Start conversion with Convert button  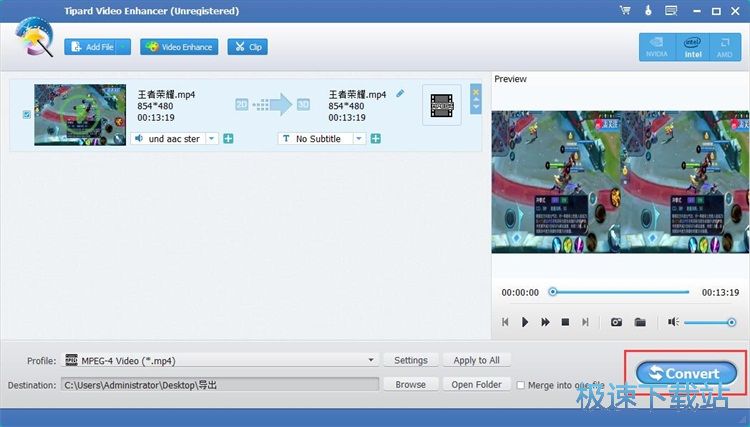(686, 373)
